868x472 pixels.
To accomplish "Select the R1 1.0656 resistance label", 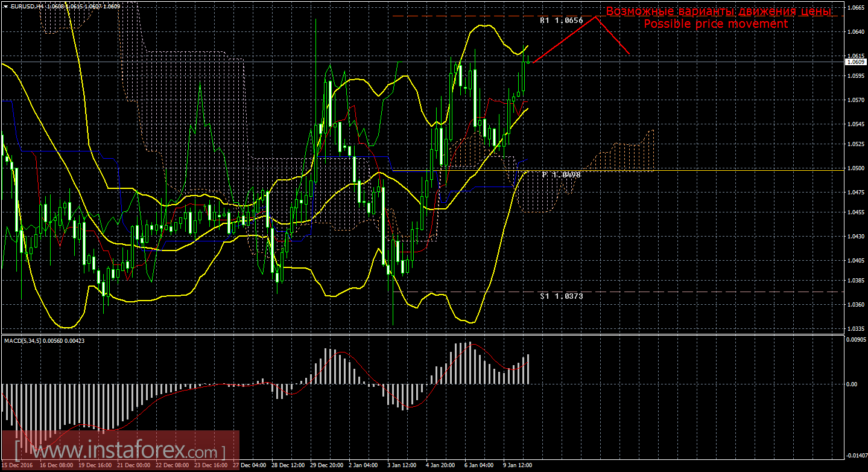I will 561,21.
